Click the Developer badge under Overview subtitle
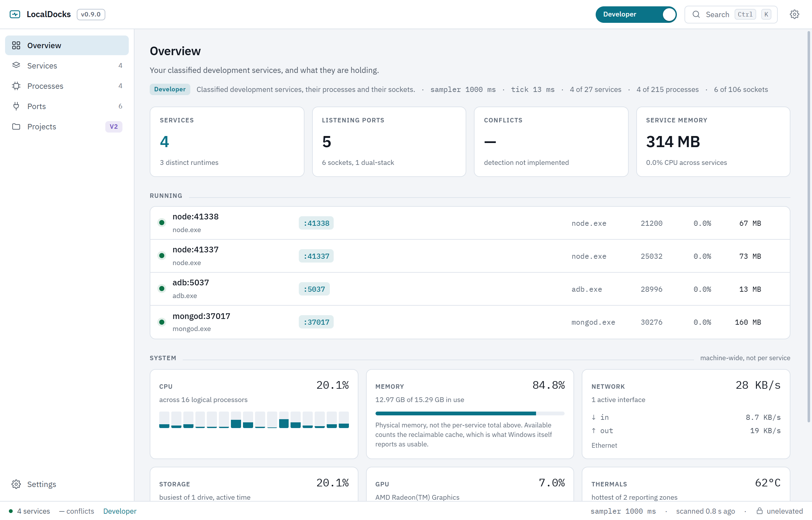This screenshot has width=812, height=520. 170,89
